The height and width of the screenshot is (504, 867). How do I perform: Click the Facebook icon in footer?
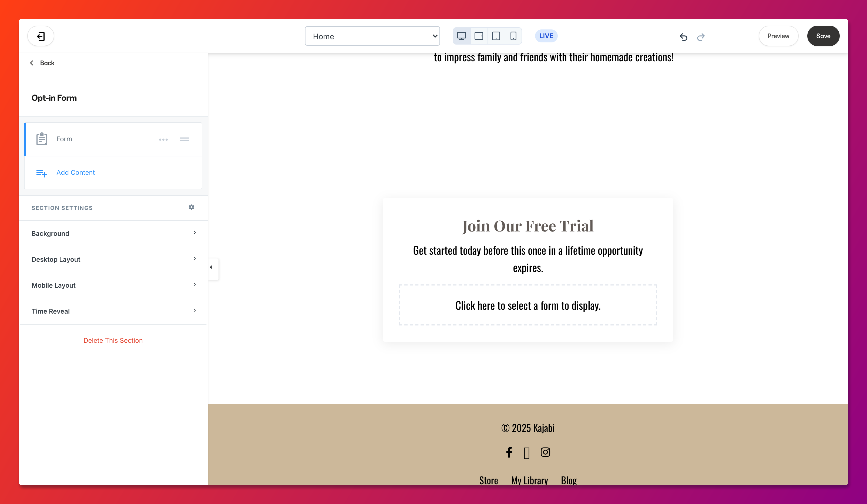[509, 452]
